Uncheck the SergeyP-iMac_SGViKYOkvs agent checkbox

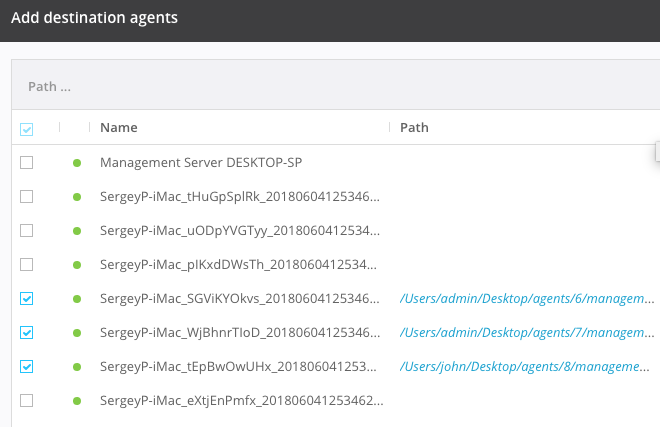coord(27,298)
